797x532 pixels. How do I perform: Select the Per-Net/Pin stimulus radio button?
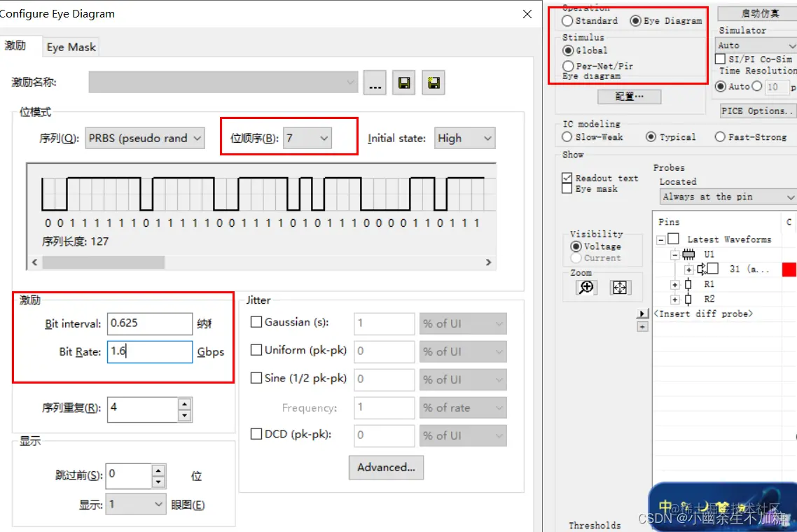tap(568, 66)
